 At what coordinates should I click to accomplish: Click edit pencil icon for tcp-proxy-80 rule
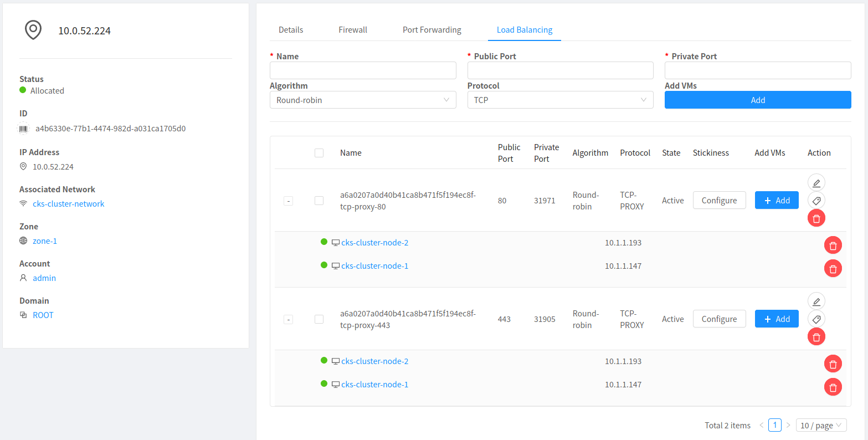816,182
